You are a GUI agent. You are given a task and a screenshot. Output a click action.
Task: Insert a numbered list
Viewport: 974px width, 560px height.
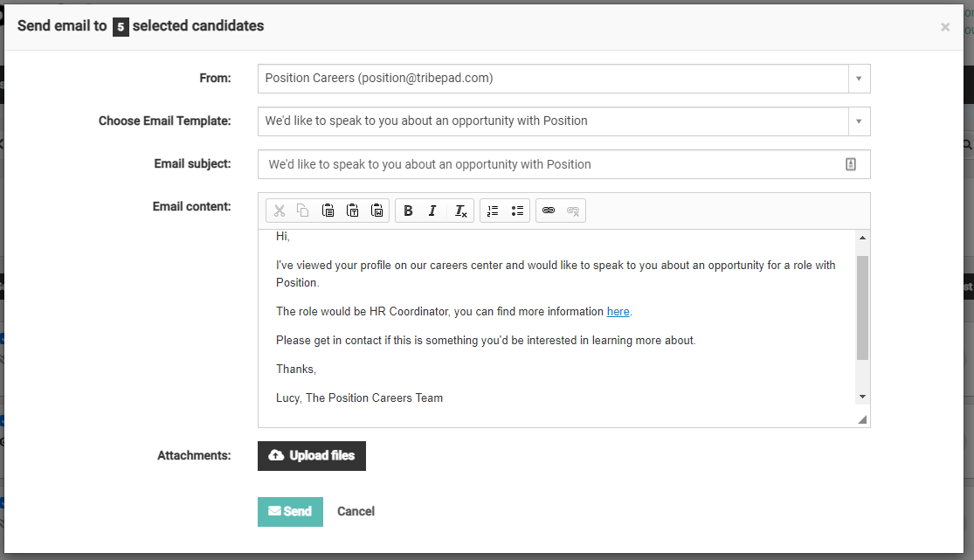click(x=493, y=211)
